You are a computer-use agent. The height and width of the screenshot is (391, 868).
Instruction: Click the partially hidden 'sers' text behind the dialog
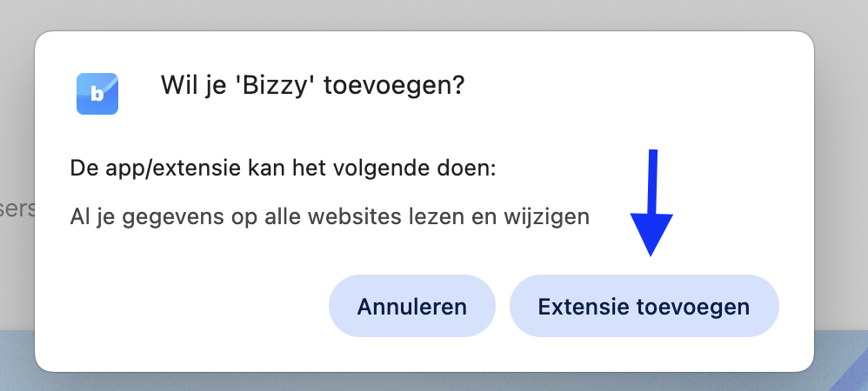tap(17, 209)
